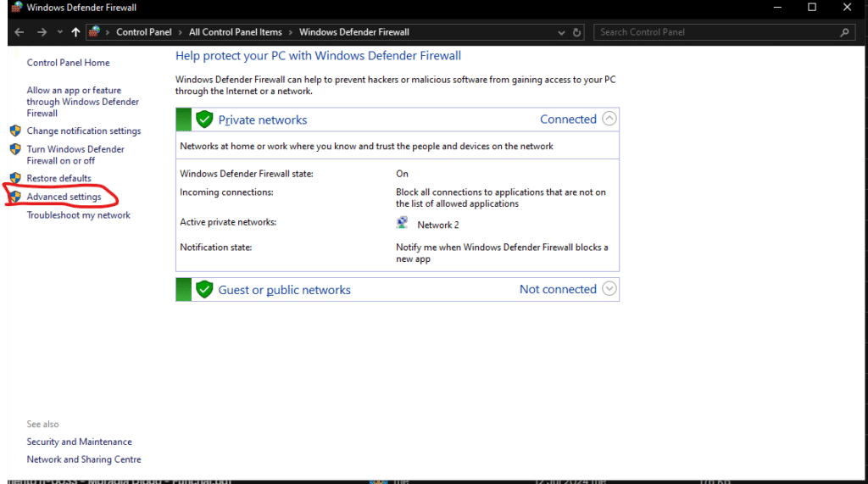The image size is (868, 484).
Task: Click the green shield on Private networks
Action: coord(204,119)
